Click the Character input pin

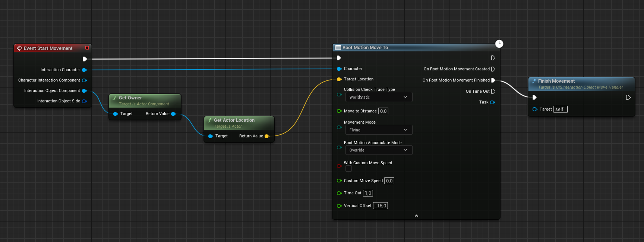(x=339, y=69)
